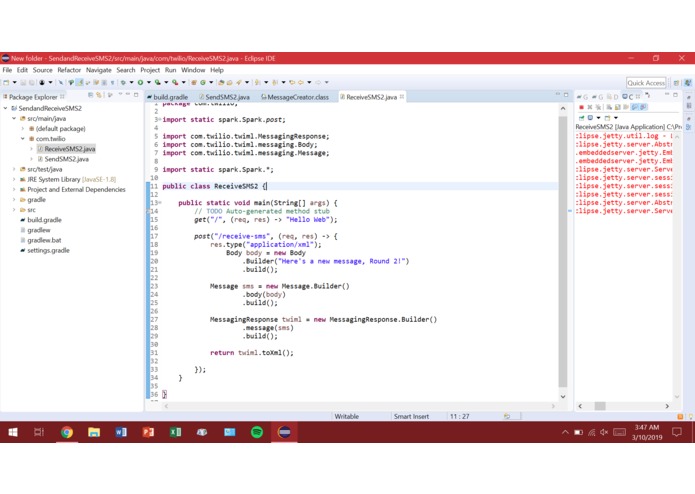Expand Project and External Dependencies
The width and height of the screenshot is (695, 494).
pos(14,190)
